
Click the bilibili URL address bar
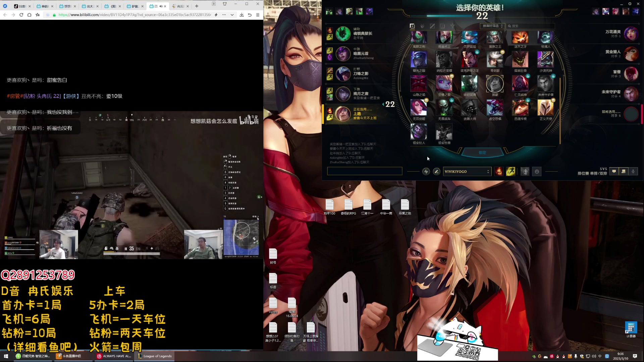(x=134, y=15)
